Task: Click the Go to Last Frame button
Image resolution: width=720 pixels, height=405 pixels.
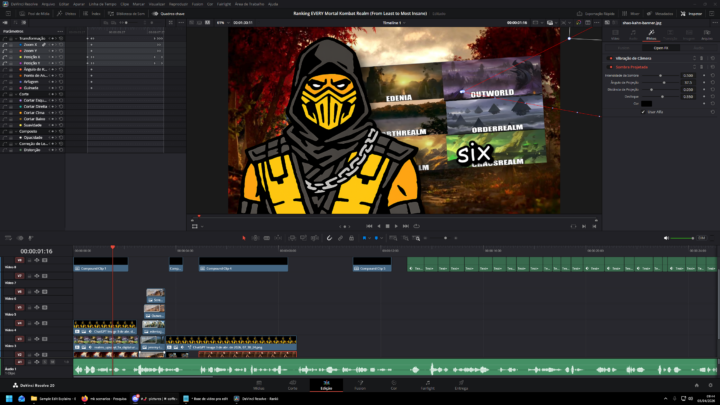Action: click(x=405, y=226)
